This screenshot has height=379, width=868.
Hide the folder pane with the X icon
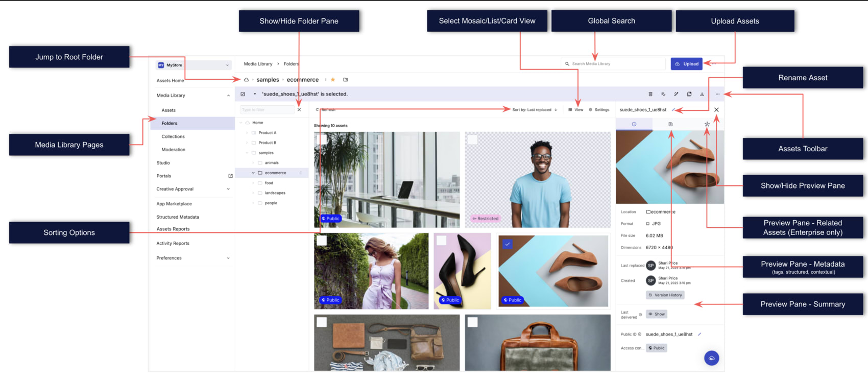tap(299, 110)
